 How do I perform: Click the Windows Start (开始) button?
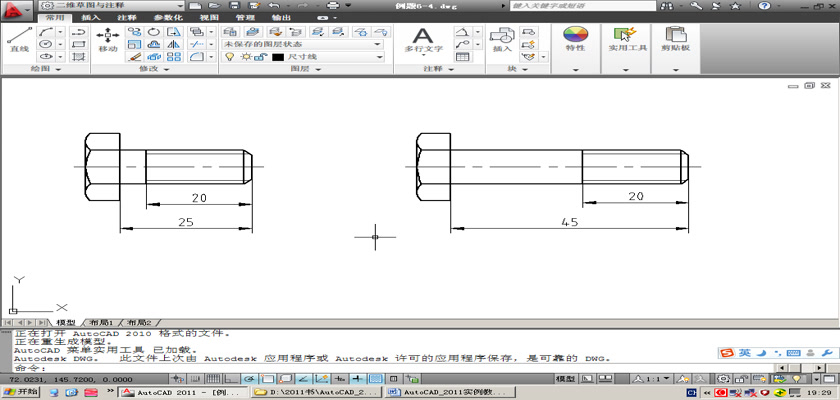[21, 393]
